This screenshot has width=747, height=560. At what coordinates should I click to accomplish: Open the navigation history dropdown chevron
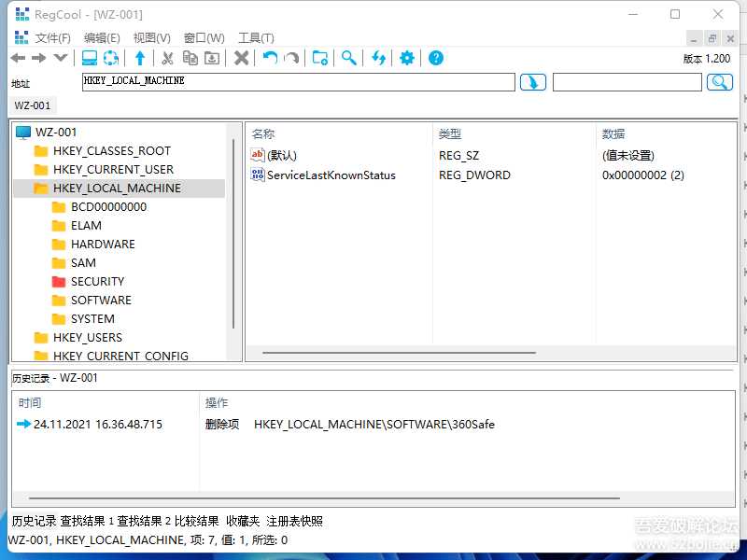pos(61,58)
